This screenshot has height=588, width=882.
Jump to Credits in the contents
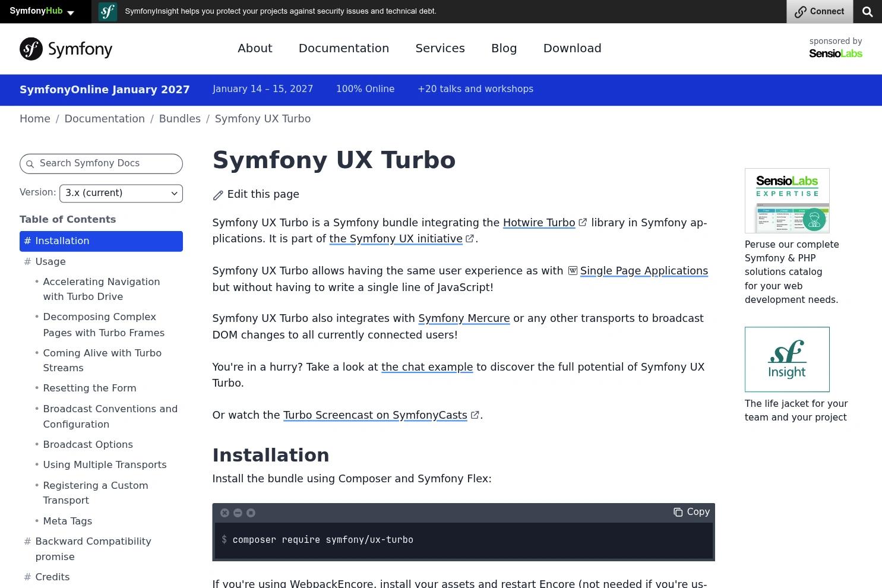(x=52, y=577)
